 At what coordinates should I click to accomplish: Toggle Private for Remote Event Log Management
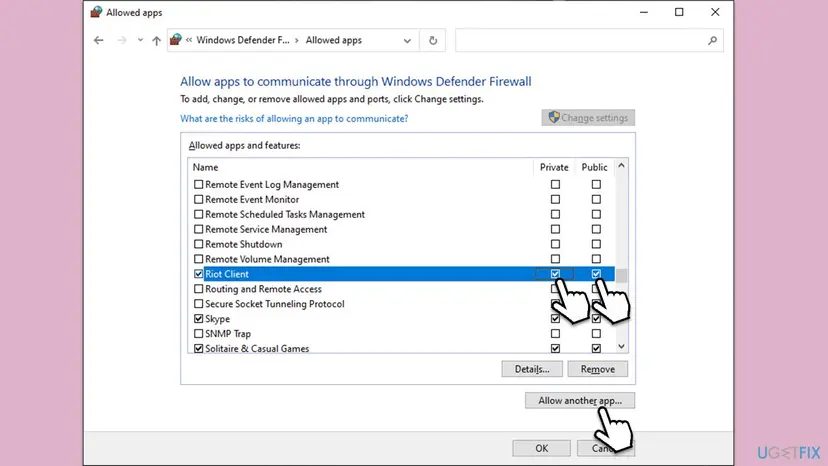click(555, 184)
